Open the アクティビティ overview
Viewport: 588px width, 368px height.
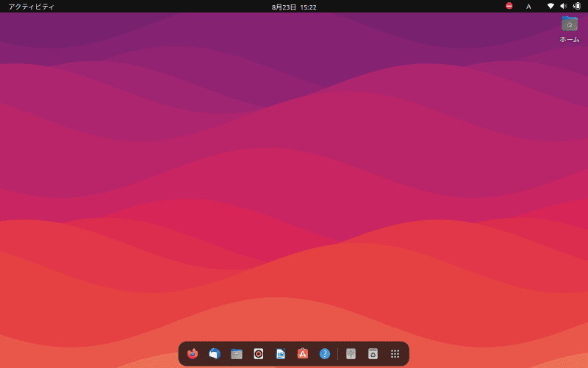[32, 7]
